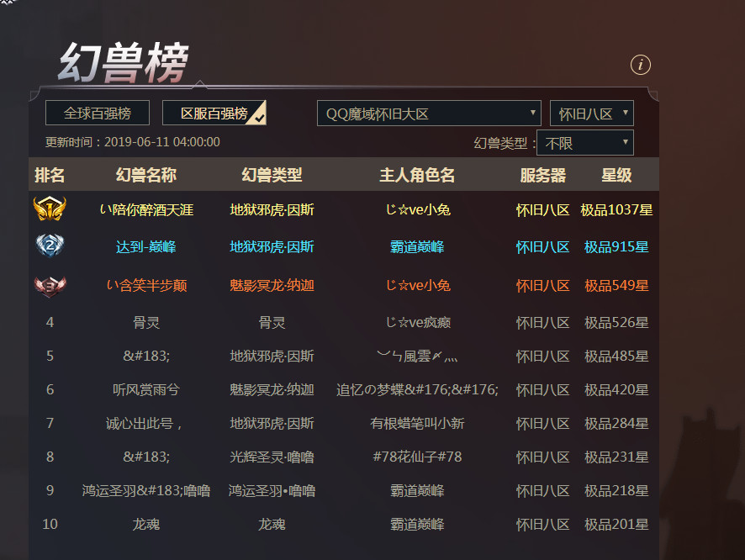
Task: Click the update time 2019-06-11 04:00:00
Action: [162, 142]
